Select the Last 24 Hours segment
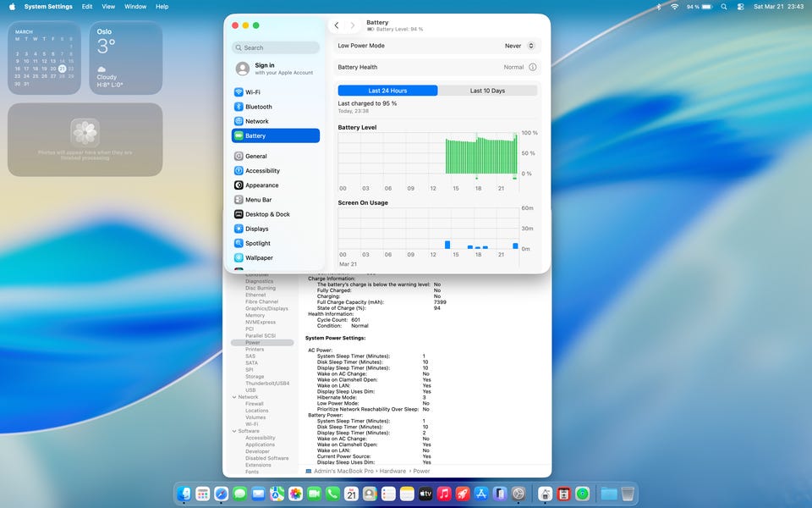The height and width of the screenshot is (508, 812). (x=387, y=91)
